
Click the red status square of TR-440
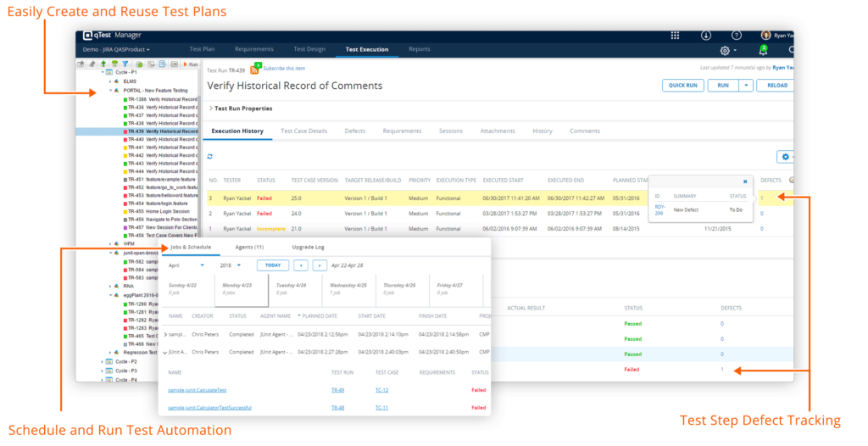[125, 140]
